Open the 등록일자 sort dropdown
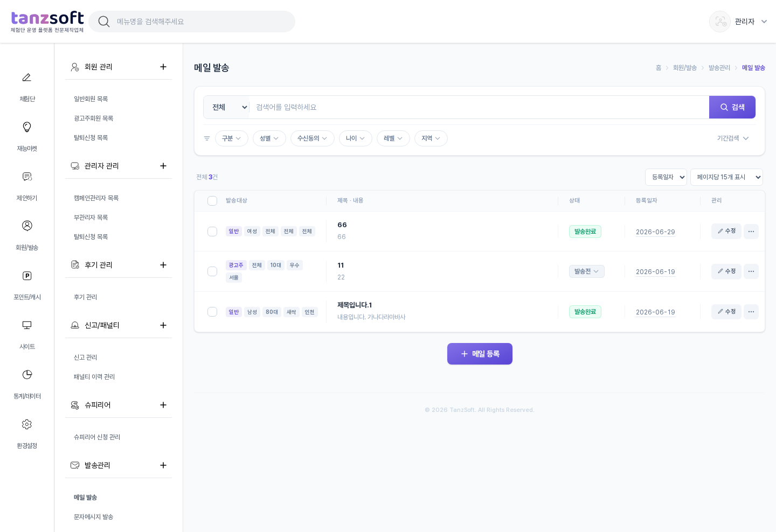 [x=666, y=177]
